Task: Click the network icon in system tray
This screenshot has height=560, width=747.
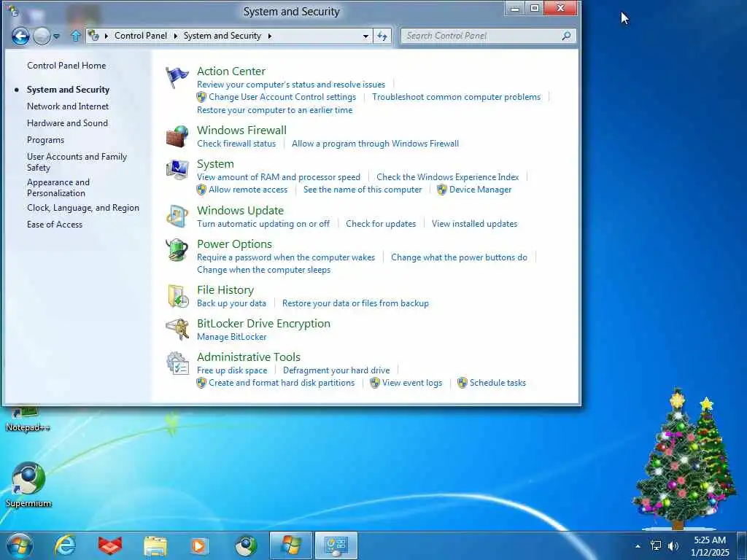Action: point(656,545)
